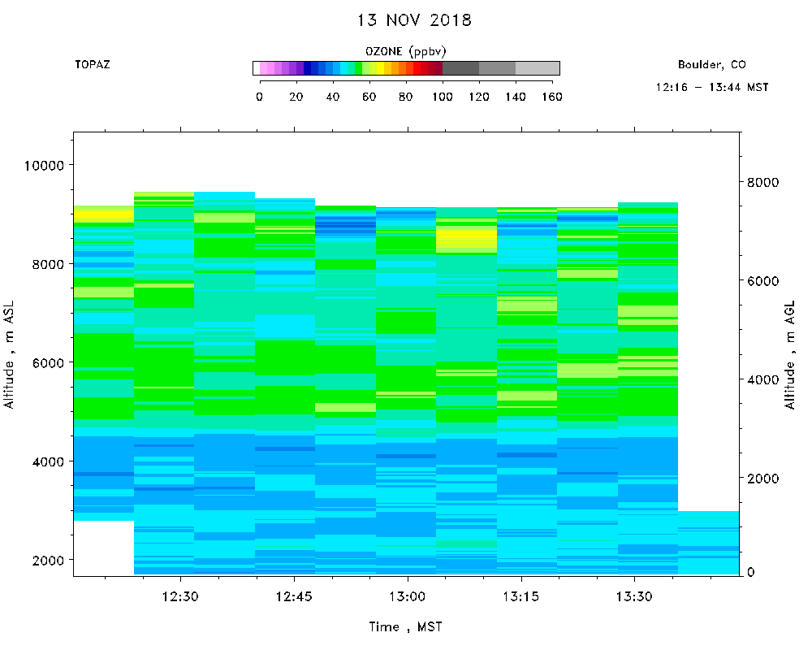Click the yellow ozone patch in the first profile column
The height and width of the screenshot is (650, 812).
tap(104, 215)
